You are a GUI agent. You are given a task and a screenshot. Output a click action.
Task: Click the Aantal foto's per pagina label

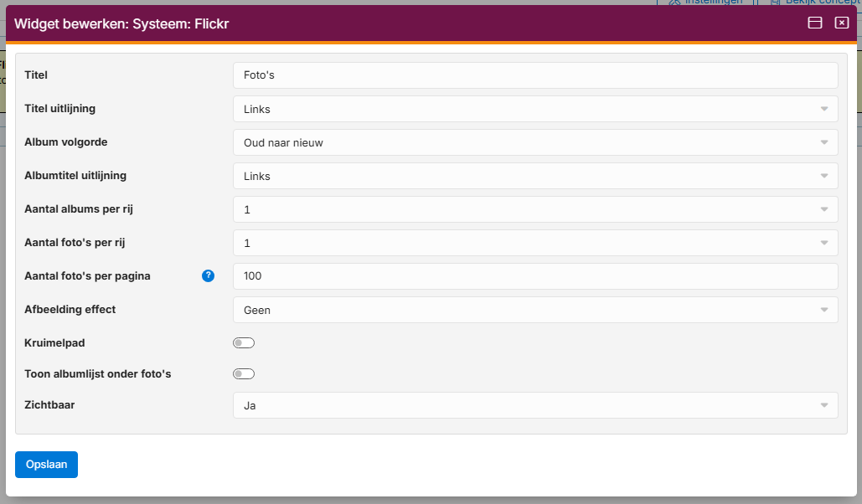pyautogui.click(x=87, y=276)
